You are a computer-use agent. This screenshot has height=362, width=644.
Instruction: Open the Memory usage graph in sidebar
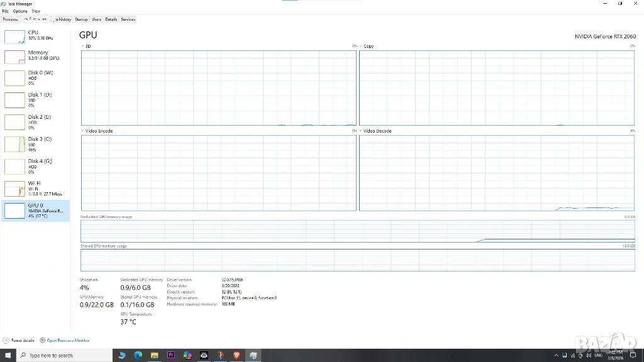[x=14, y=57]
